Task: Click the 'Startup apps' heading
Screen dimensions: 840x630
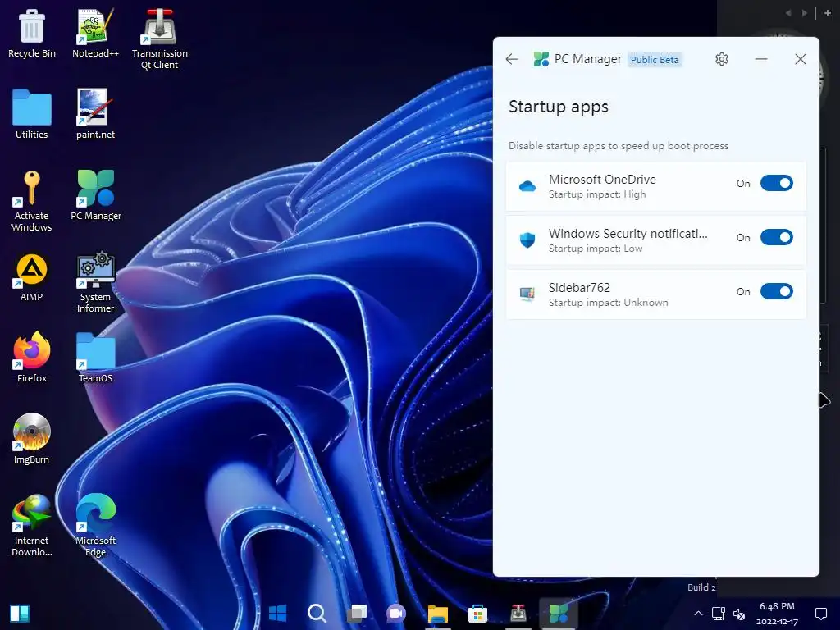Action: coord(558,107)
